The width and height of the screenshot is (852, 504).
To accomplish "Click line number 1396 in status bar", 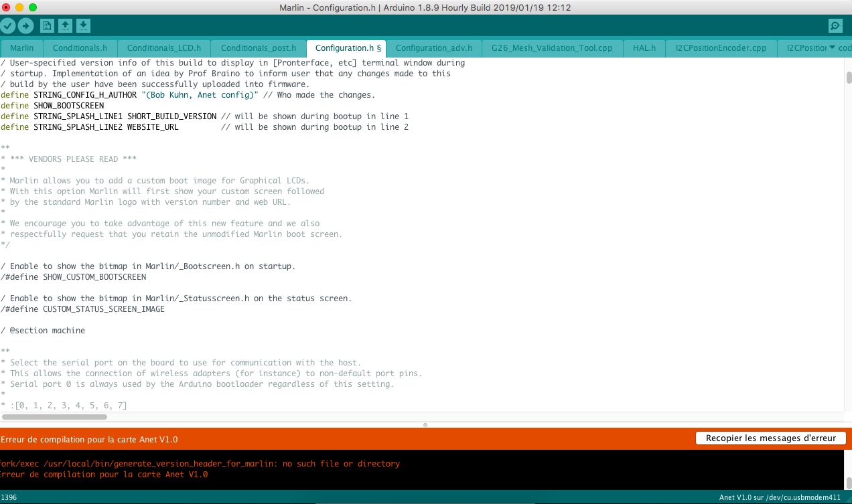I will (9, 497).
